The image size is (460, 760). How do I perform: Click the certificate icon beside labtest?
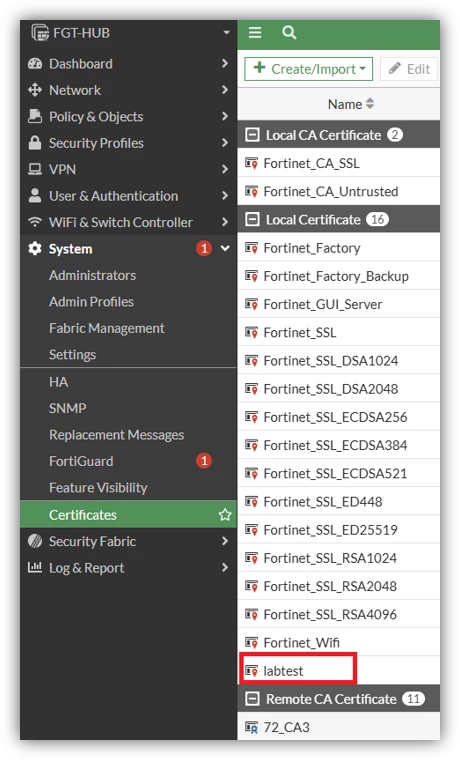click(251, 671)
